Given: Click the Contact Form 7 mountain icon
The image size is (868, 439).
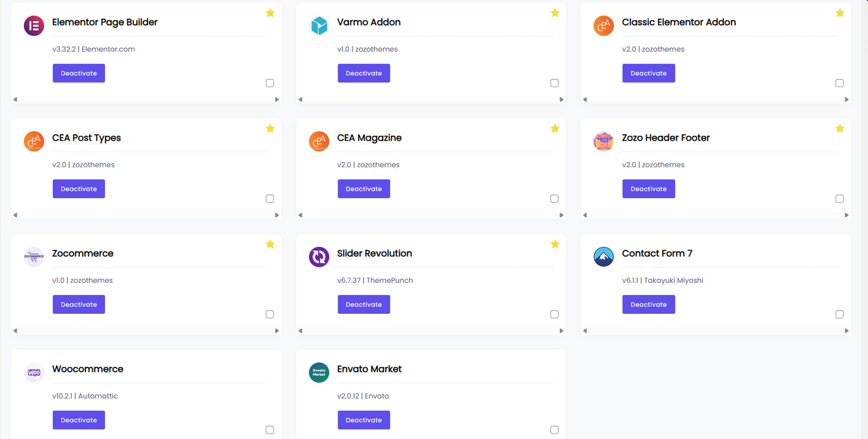Looking at the screenshot, I should (603, 257).
